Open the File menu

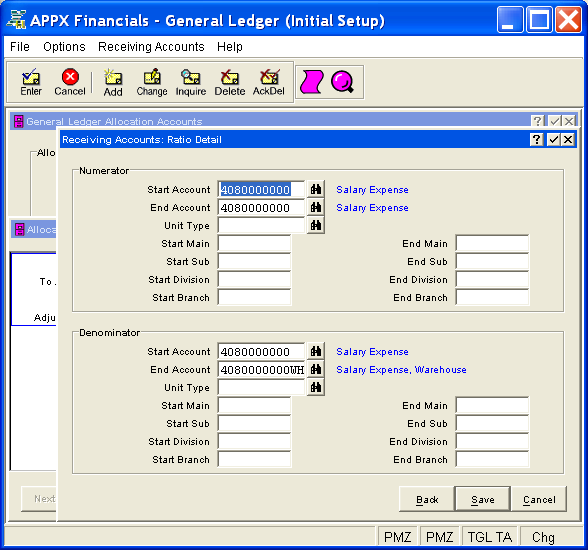click(20, 47)
